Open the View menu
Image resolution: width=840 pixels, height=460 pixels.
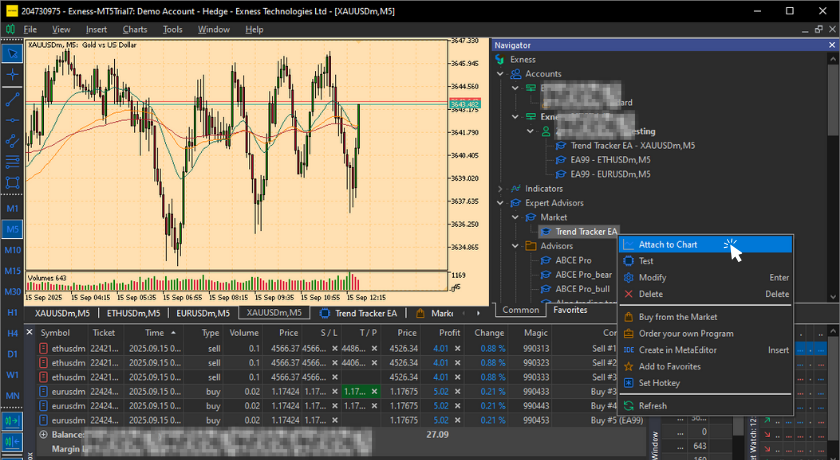61,29
